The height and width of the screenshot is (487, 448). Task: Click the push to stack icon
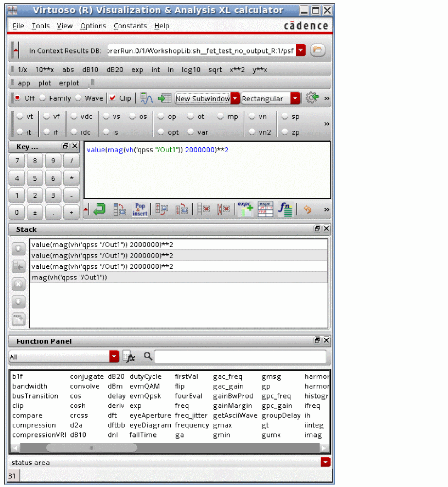pyautogui.click(x=119, y=209)
